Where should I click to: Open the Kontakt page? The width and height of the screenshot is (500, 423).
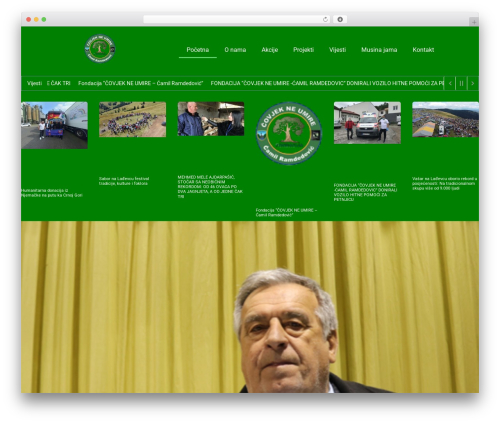(423, 50)
